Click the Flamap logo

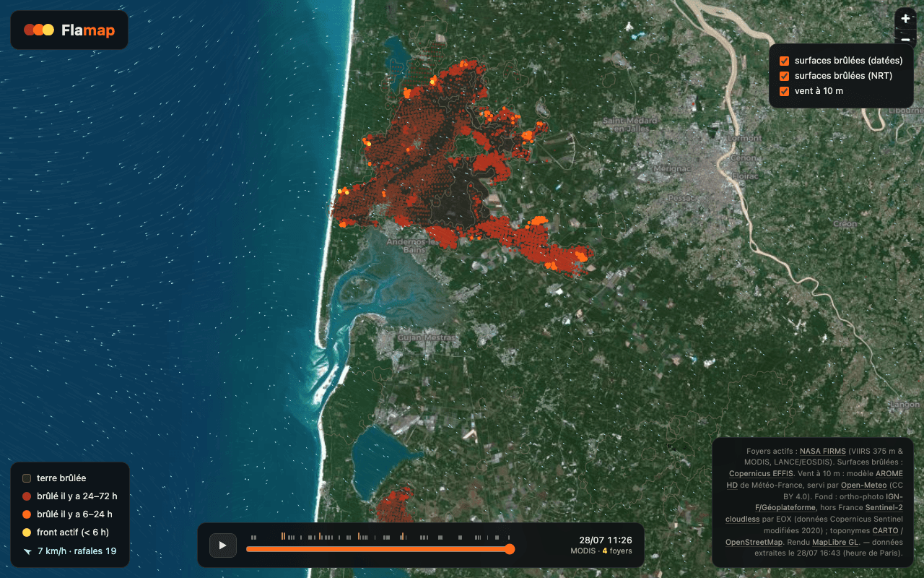[x=69, y=30]
